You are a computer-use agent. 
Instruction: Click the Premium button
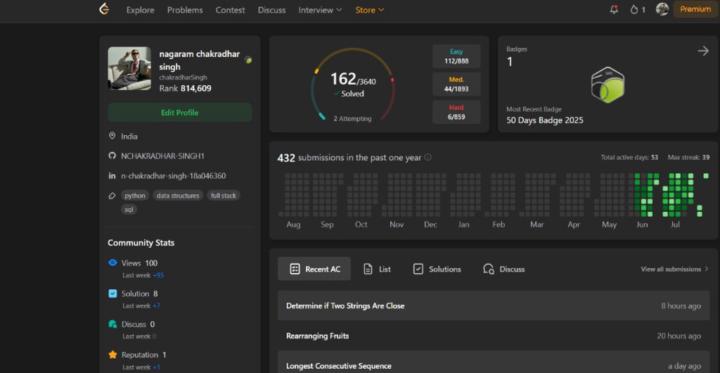point(695,9)
